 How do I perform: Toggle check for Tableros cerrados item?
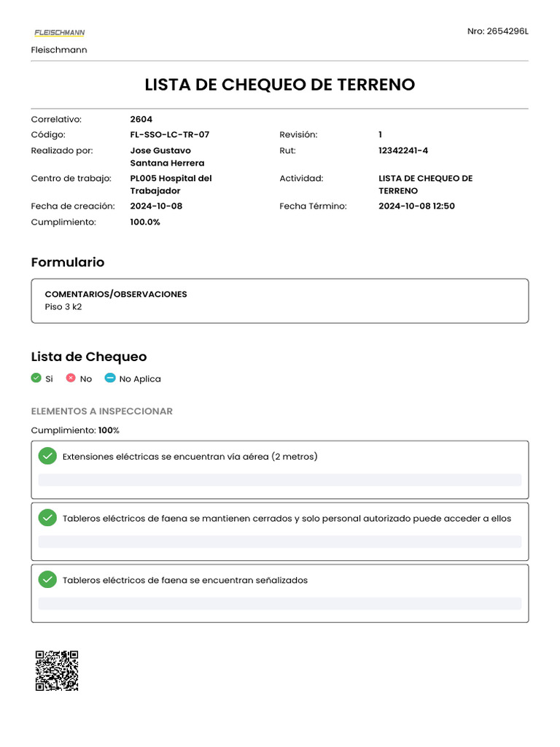(x=47, y=518)
